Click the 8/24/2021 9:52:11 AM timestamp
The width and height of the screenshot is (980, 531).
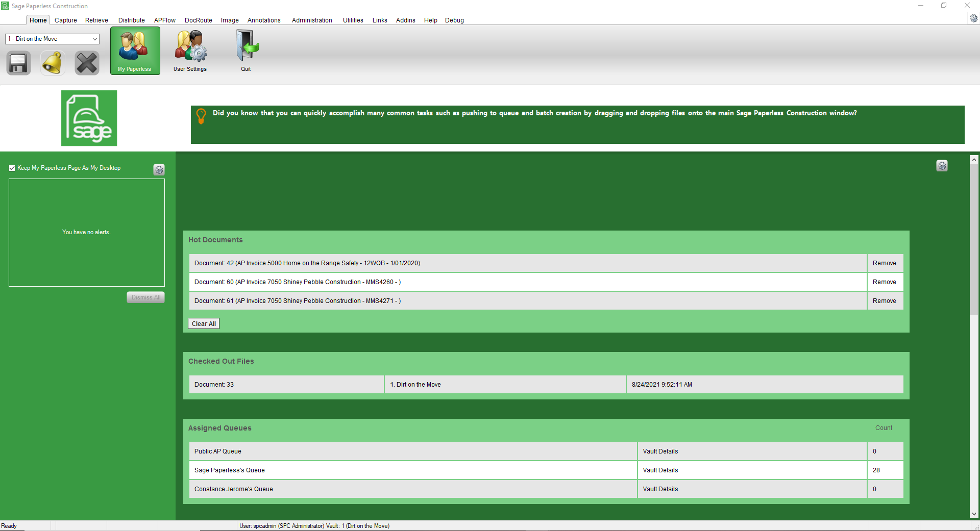(x=765, y=385)
